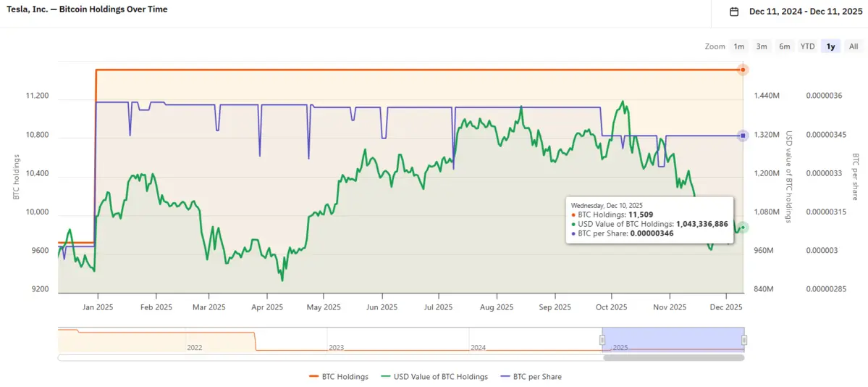Viewport: 868px width, 387px height.
Task: Click the highlighted 2025 selection in navigator
Action: (x=673, y=340)
